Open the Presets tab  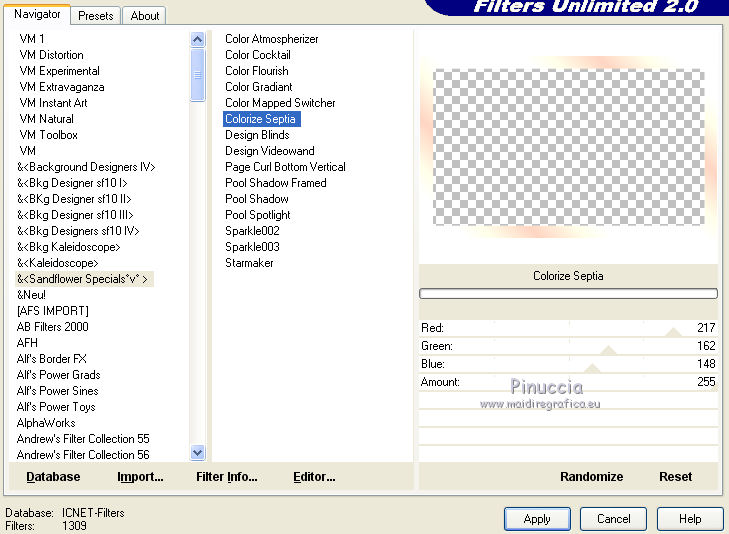coord(96,16)
